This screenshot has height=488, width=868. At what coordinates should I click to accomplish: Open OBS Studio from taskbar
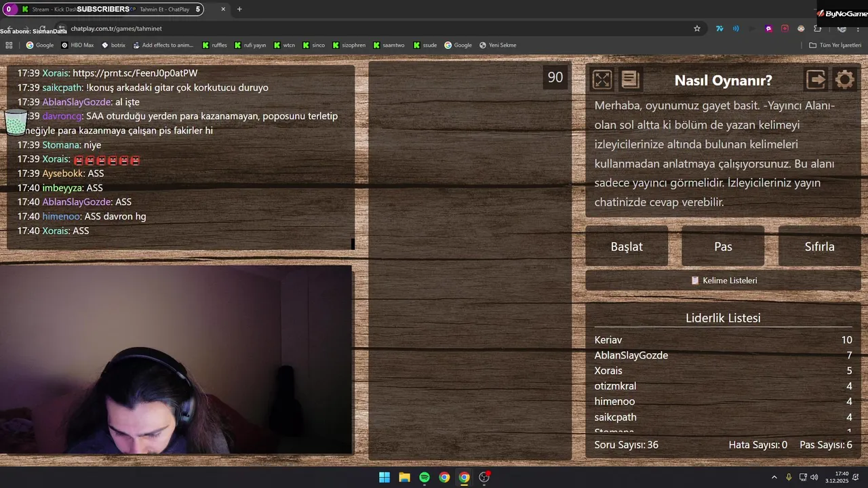pyautogui.click(x=484, y=477)
